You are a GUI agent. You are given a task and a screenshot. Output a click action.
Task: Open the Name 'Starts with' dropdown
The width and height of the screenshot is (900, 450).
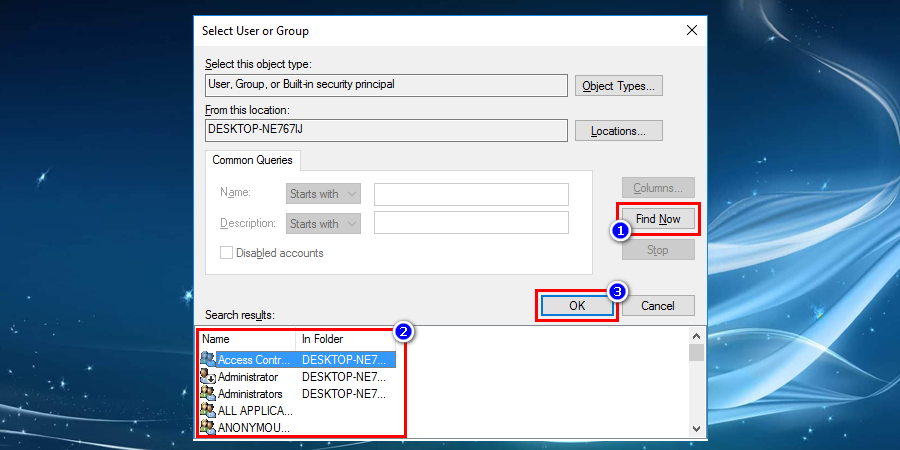pos(323,194)
